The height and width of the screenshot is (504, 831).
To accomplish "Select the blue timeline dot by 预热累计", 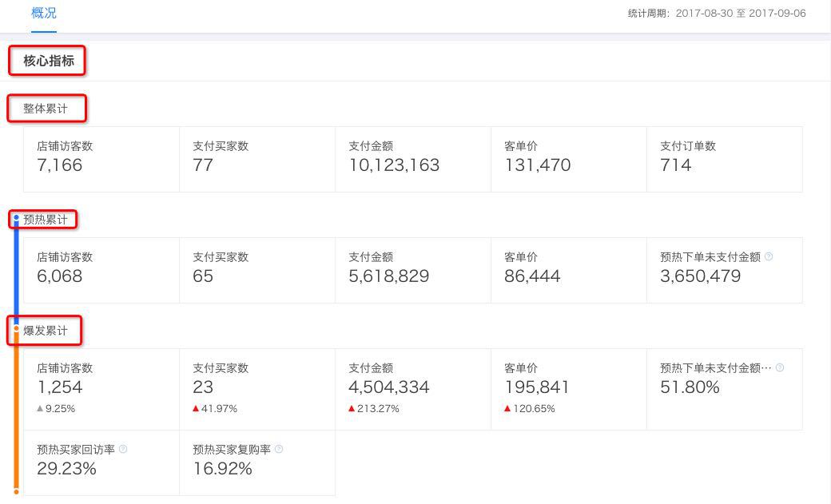I will point(16,216).
